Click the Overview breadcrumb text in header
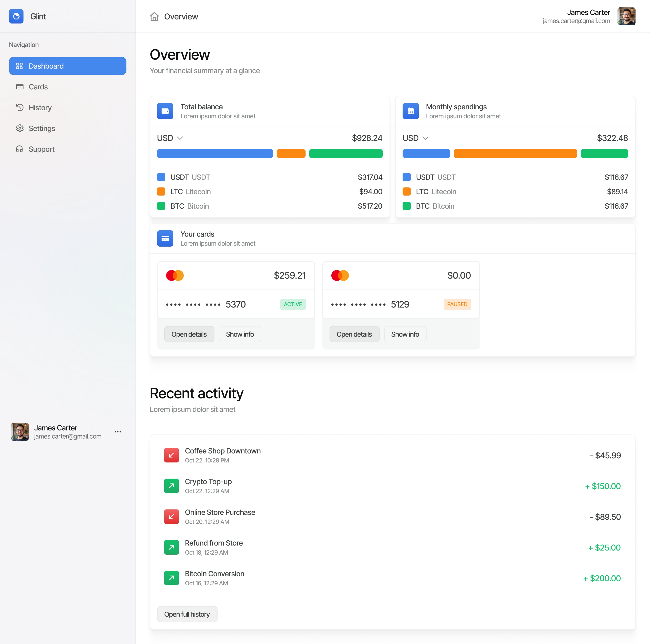The height and width of the screenshot is (644, 650). pos(181,16)
